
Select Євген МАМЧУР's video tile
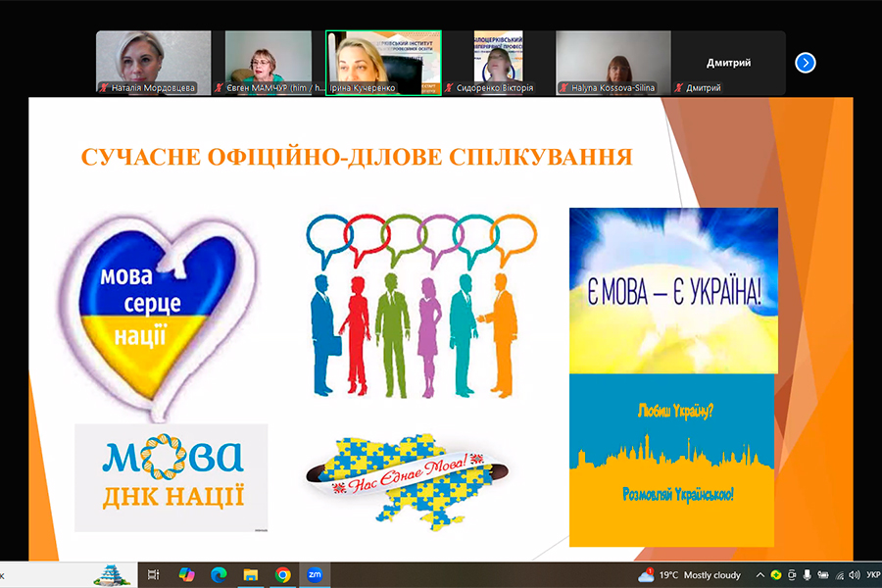tap(269, 63)
